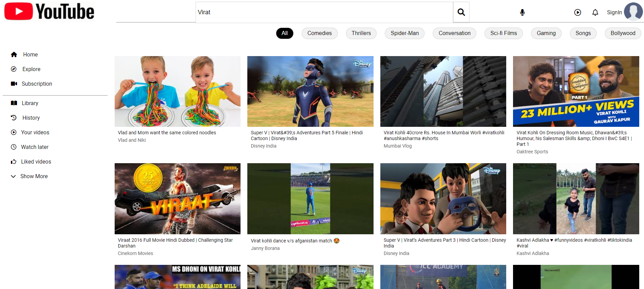Open MS Dhoni on Virat Kohli thumbnail
This screenshot has height=289, width=644.
(178, 277)
